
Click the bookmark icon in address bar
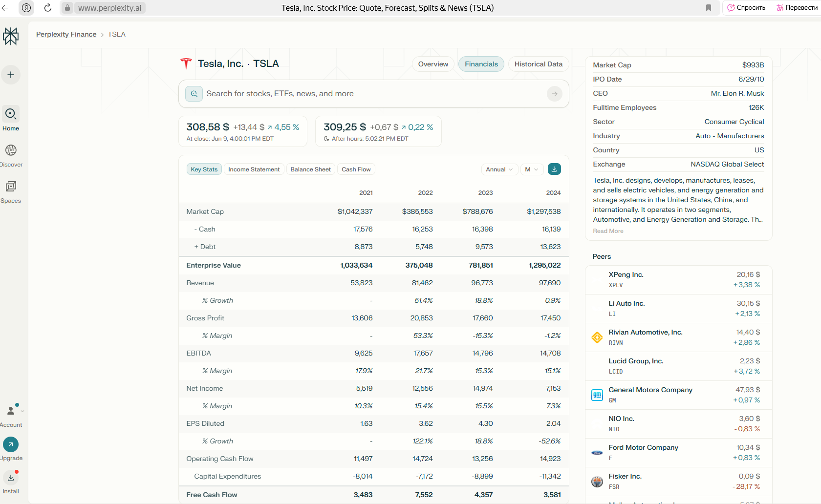click(x=708, y=8)
